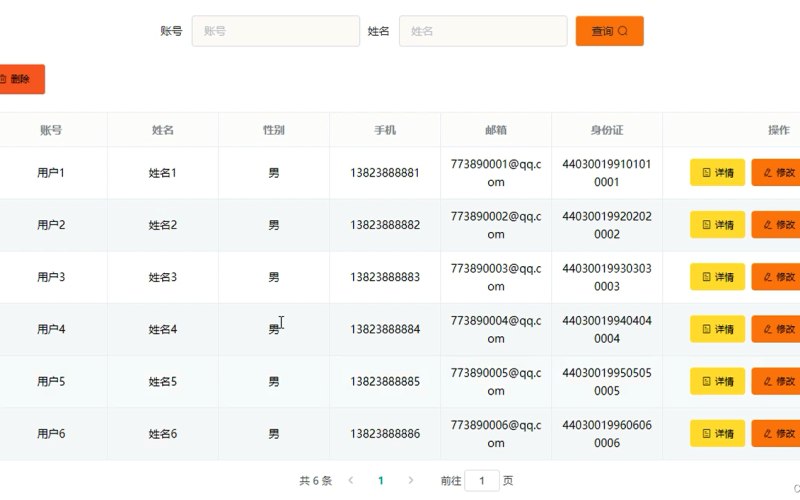Click 修改 edit button for 用户6
Screen dimensions: 800x500
tap(776, 434)
